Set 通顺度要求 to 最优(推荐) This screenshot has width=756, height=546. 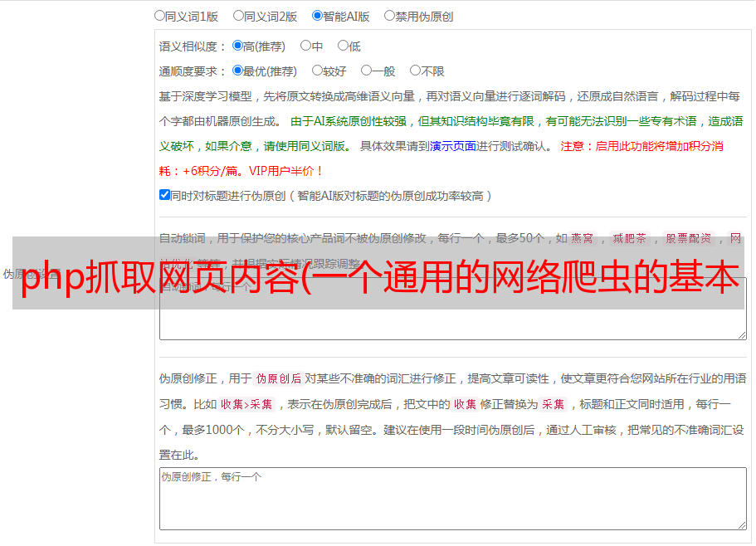tap(237, 71)
